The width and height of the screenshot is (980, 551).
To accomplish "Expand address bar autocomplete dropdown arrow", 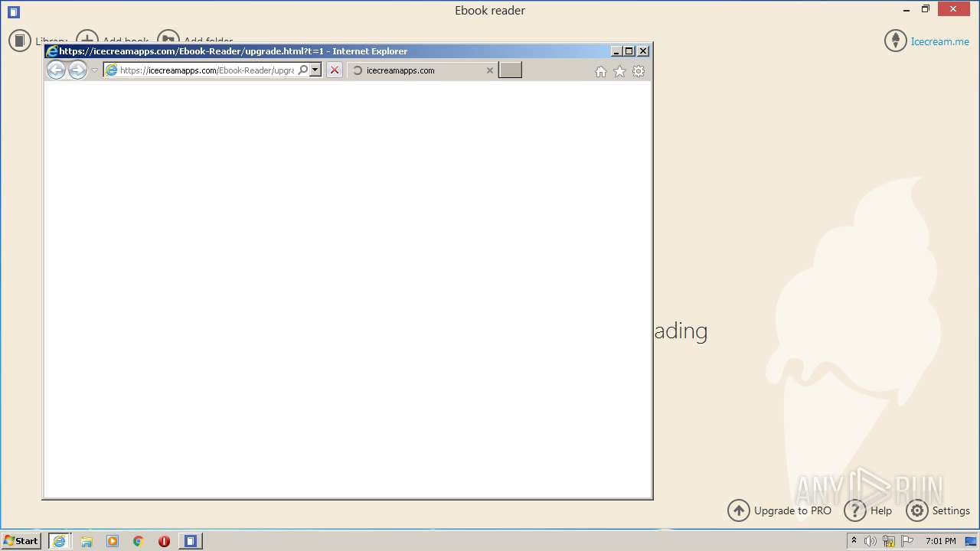I will [x=315, y=70].
